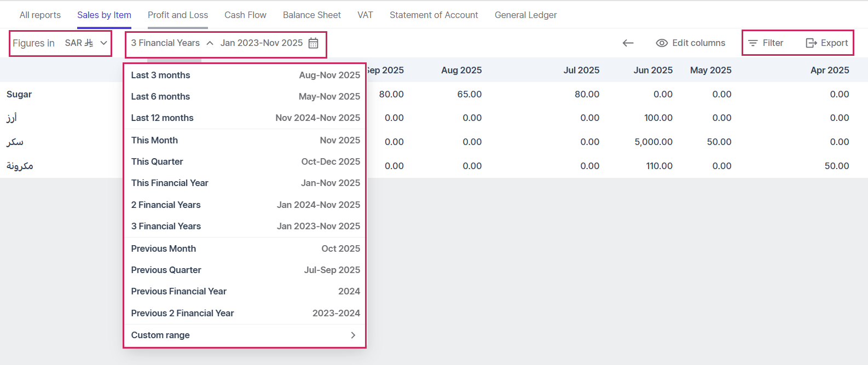The image size is (868, 365).
Task: Go to the All reports tab
Action: tap(40, 15)
